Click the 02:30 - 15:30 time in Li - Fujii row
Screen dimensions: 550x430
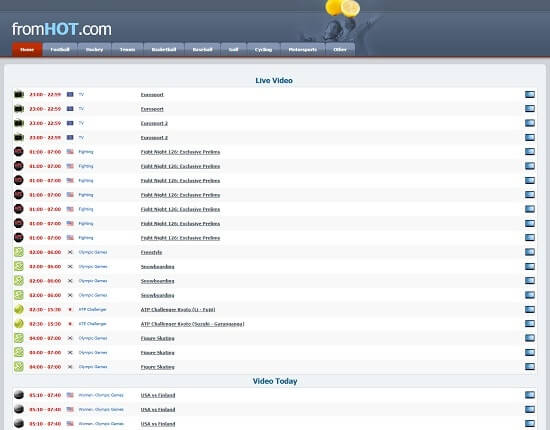(45, 310)
